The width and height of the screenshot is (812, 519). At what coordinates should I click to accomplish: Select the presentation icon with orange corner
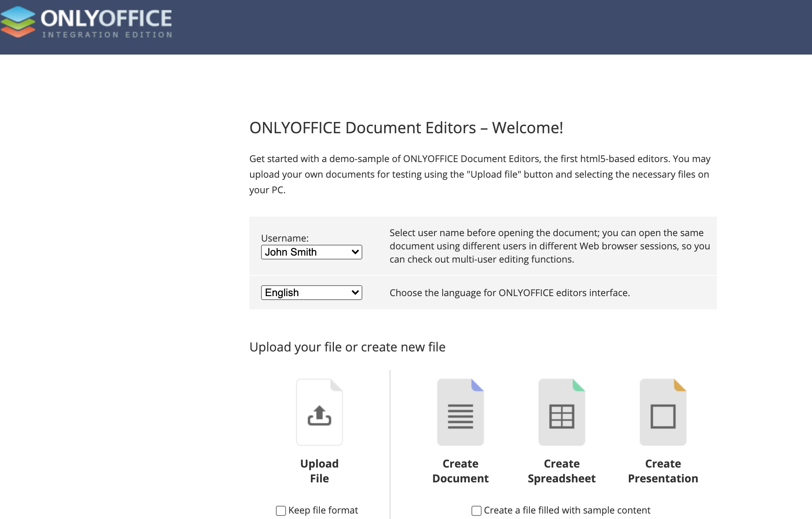[663, 411]
